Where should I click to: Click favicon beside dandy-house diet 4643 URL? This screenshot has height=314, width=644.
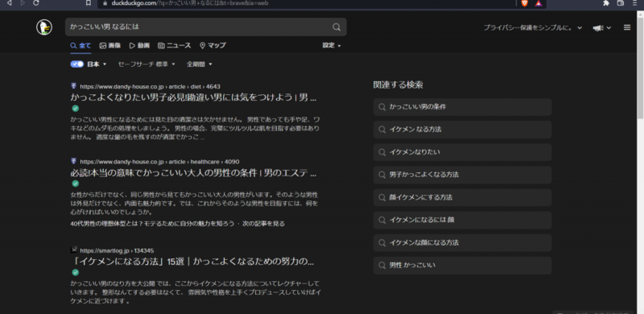tap(74, 86)
